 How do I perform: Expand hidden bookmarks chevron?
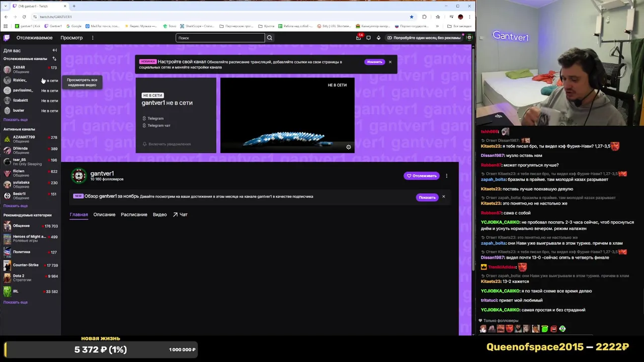point(437,26)
